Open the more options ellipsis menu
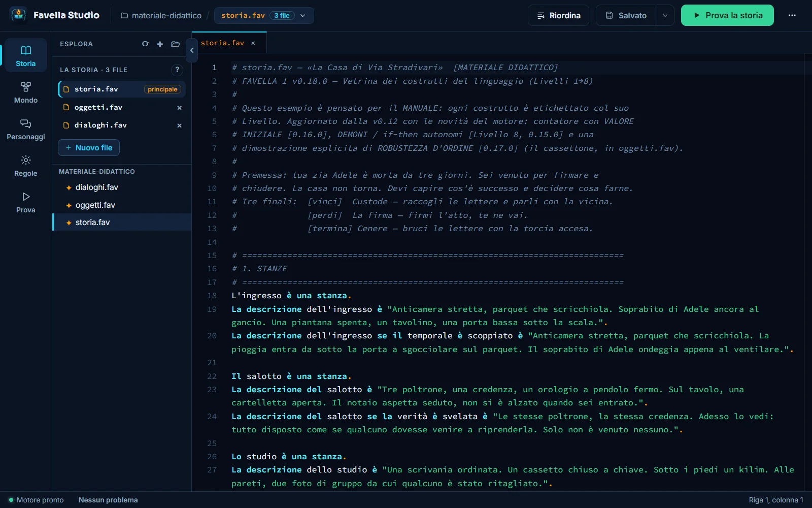Viewport: 812px width, 508px height. tap(792, 15)
